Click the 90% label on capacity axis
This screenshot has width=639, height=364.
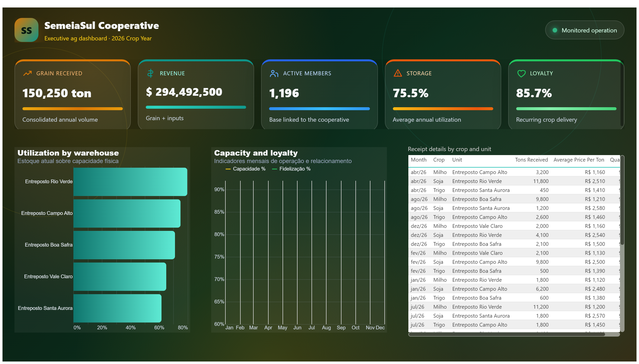point(219,189)
